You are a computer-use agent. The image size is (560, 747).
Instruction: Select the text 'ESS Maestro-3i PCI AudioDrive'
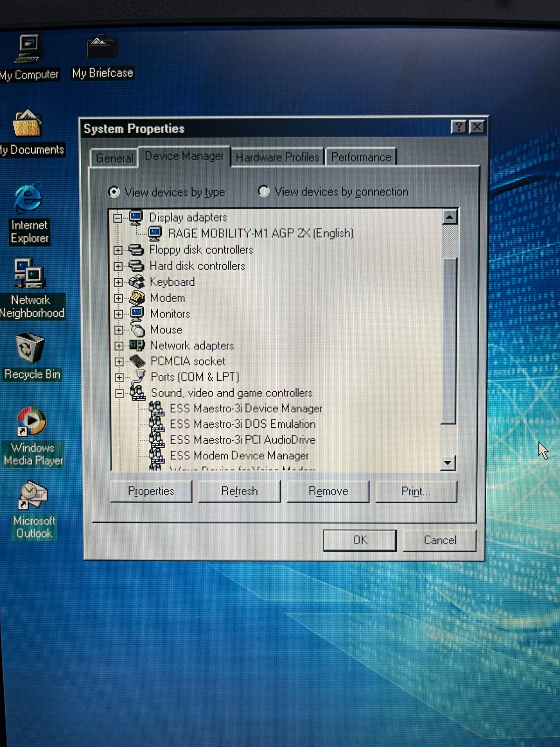[243, 440]
